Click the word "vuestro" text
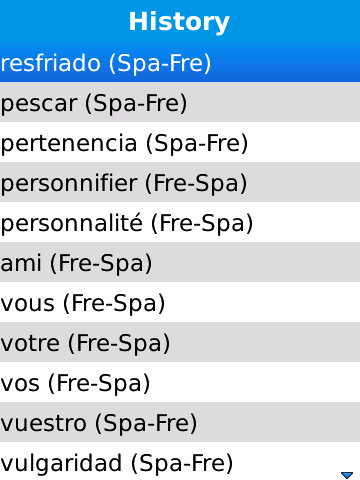This screenshot has height=480, width=360. pos(44,423)
